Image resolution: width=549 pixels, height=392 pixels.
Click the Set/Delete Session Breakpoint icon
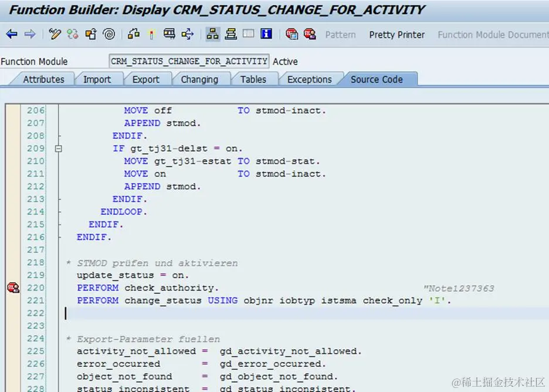[292, 35]
